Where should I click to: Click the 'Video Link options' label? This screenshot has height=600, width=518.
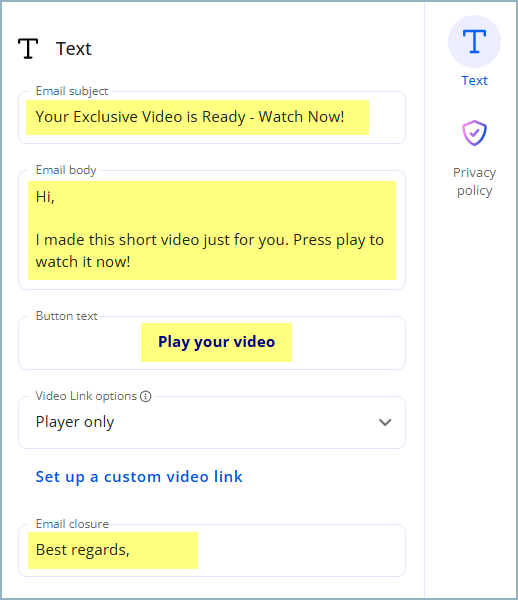[x=86, y=396]
